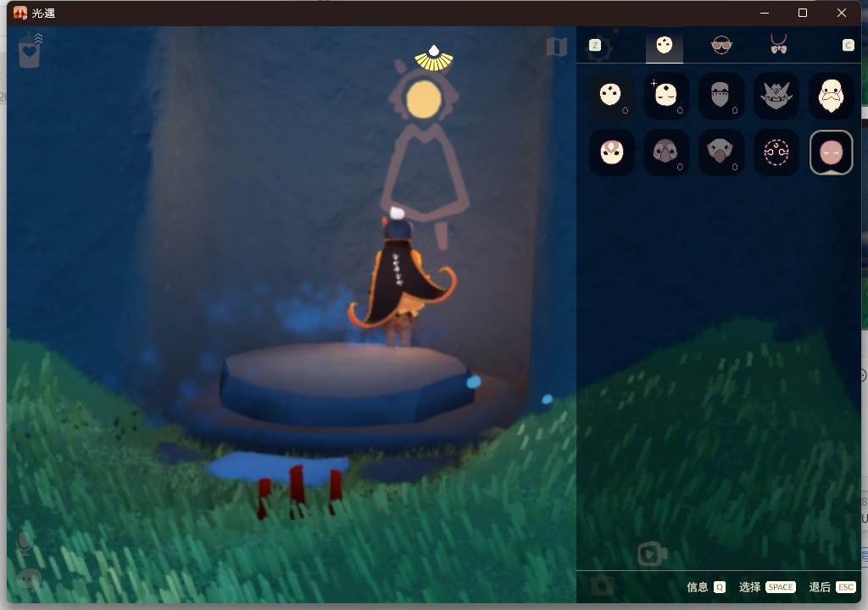This screenshot has height=610, width=868.
Task: Click the Z key previous-category button
Action: [595, 46]
